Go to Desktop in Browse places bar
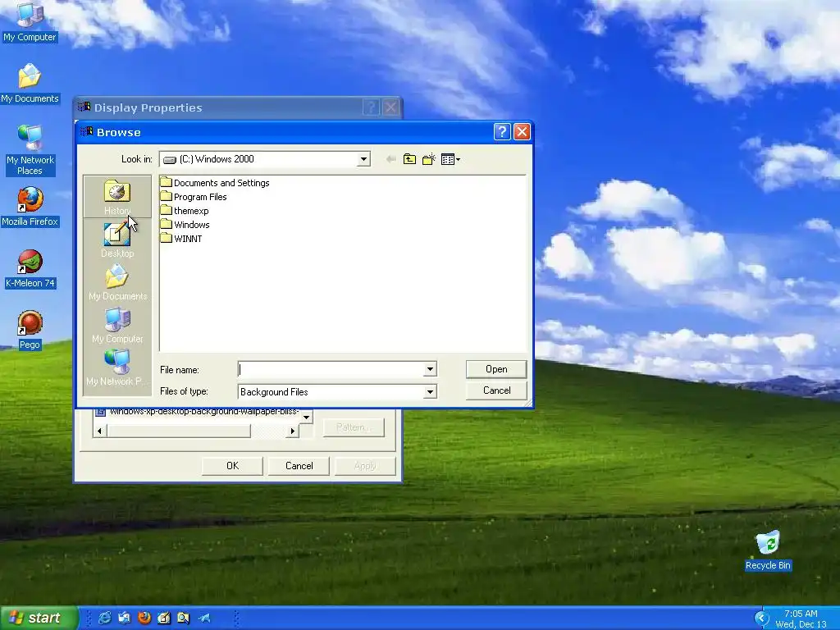Screen dimensions: 840x630 117,240
